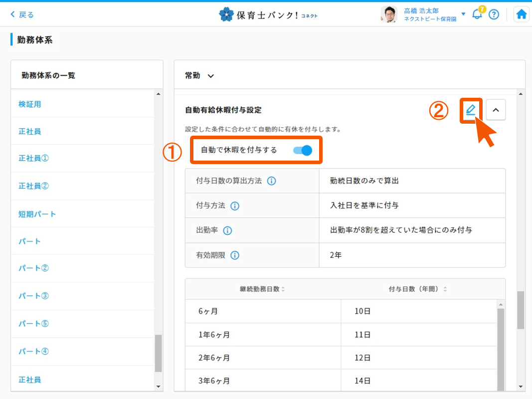Open the notification bell
The height and width of the screenshot is (399, 532).
pyautogui.click(x=477, y=14)
